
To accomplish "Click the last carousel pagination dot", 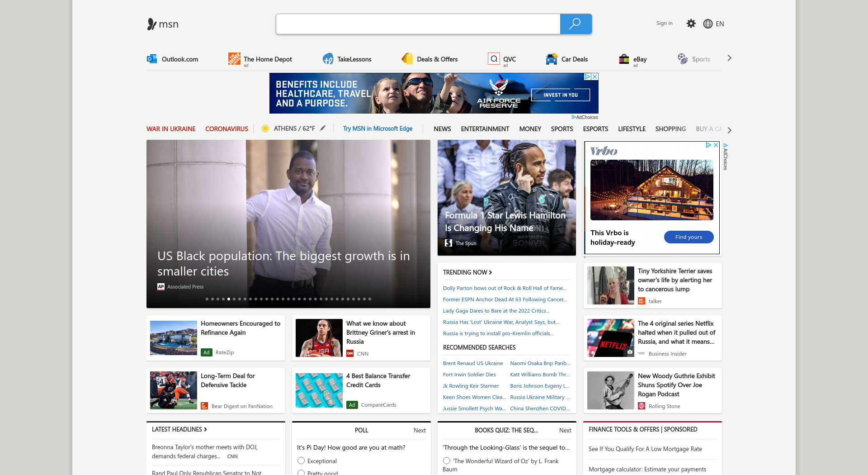I will [370, 299].
